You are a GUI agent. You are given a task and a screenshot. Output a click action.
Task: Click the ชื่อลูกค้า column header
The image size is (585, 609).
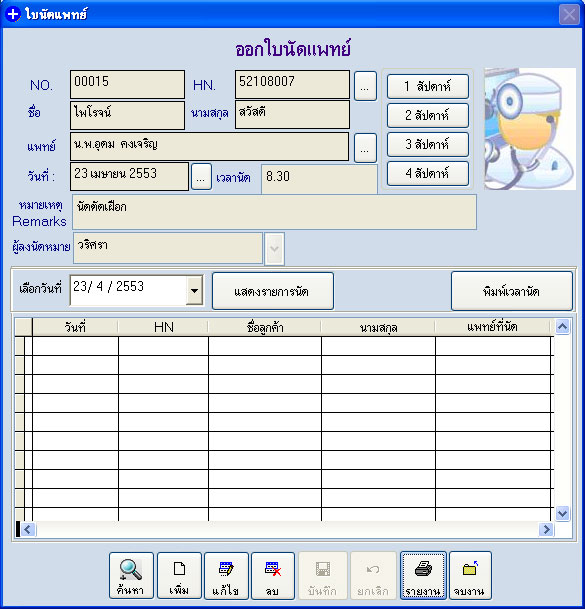tap(265, 327)
